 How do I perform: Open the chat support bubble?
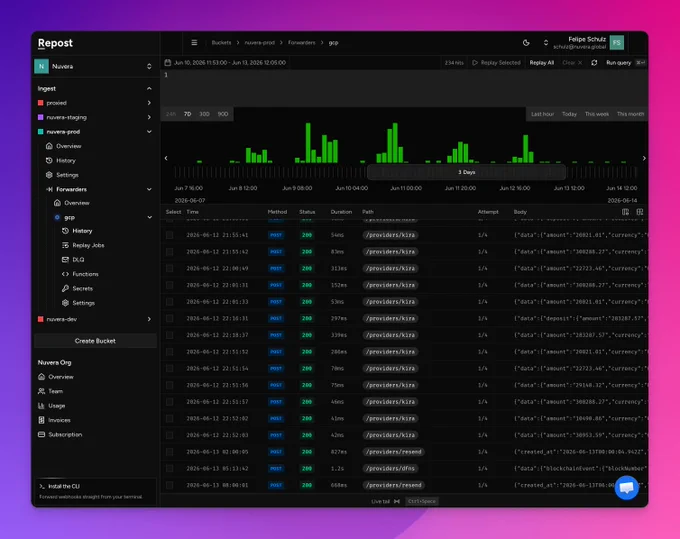click(626, 487)
